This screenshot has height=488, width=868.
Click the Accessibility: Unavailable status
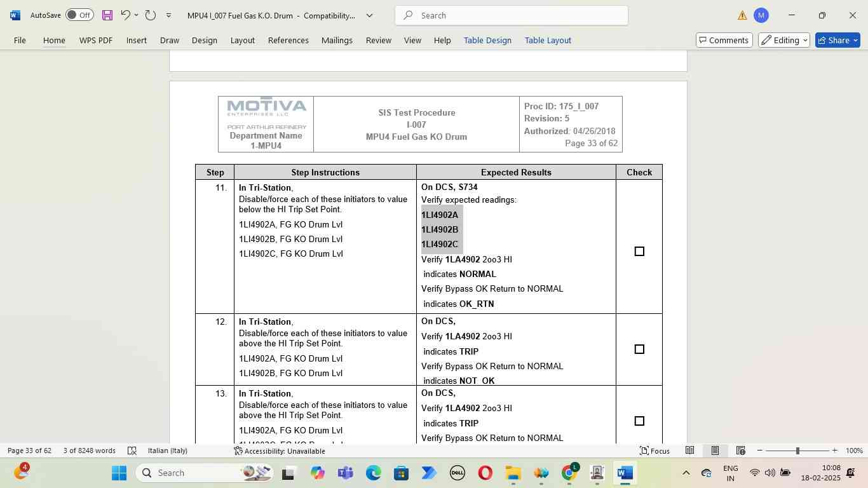click(280, 451)
